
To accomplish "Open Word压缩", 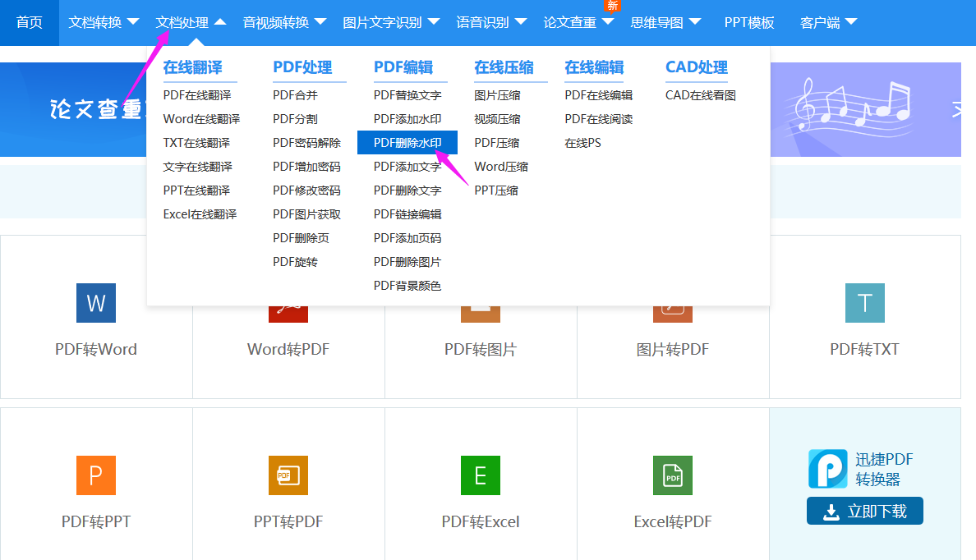I will coord(501,167).
